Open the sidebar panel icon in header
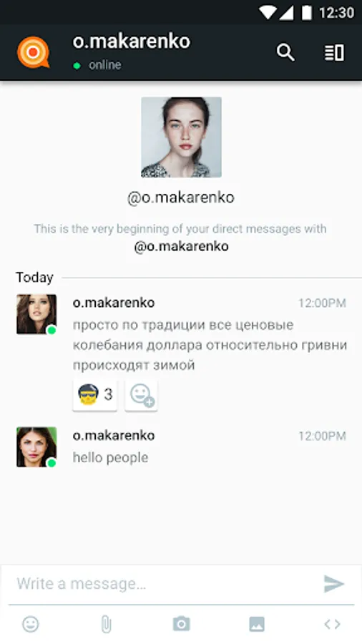The width and height of the screenshot is (362, 644). pyautogui.click(x=334, y=52)
